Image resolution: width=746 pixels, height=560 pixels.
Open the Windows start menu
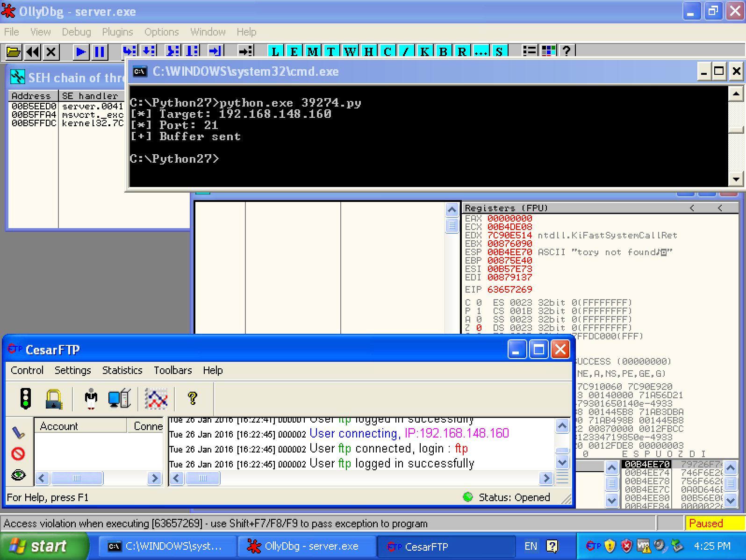point(44,546)
